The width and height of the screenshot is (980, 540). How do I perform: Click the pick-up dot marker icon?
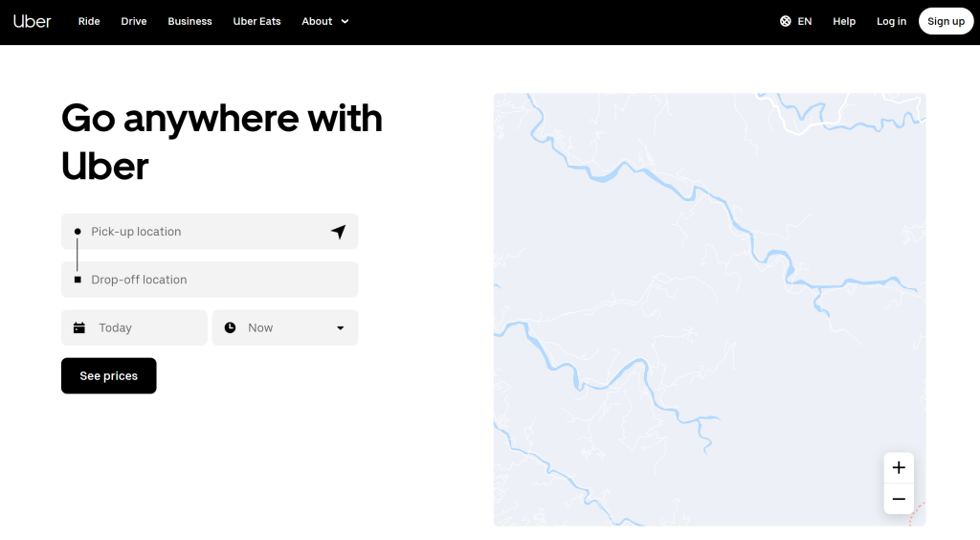(x=78, y=232)
